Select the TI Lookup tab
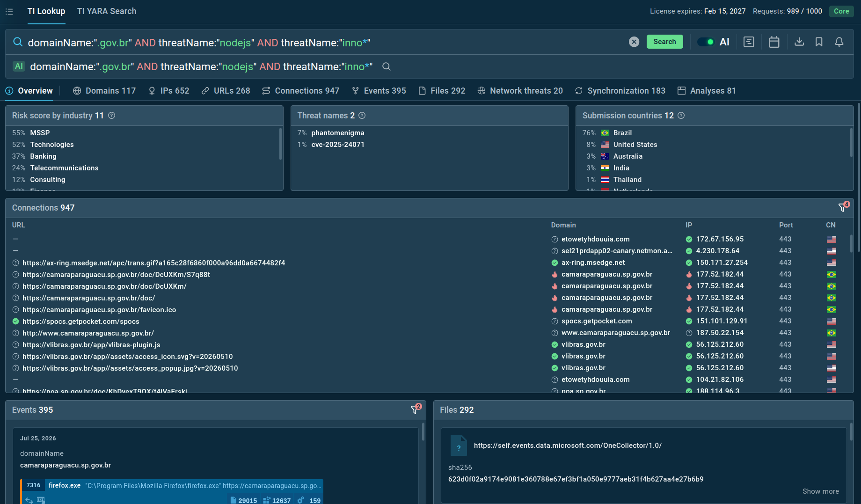Screen dimensions: 861x504 pos(46,11)
